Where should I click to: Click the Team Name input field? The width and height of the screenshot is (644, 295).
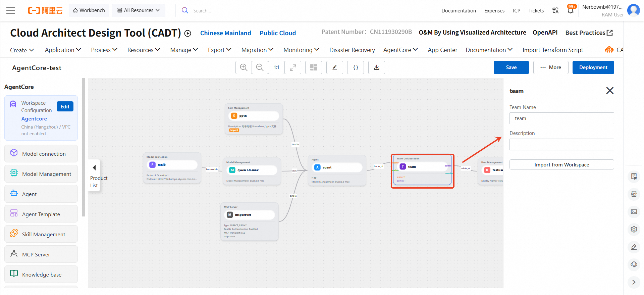[x=562, y=118]
